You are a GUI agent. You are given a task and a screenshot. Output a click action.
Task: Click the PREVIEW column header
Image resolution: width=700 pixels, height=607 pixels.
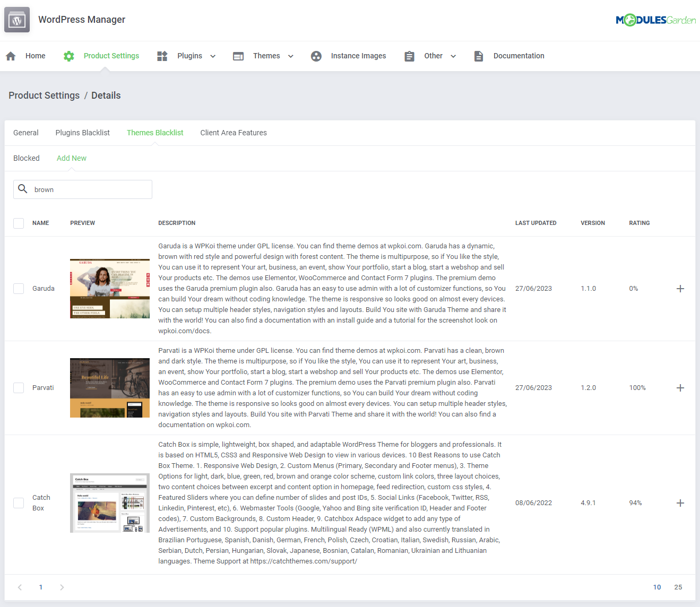[83, 223]
